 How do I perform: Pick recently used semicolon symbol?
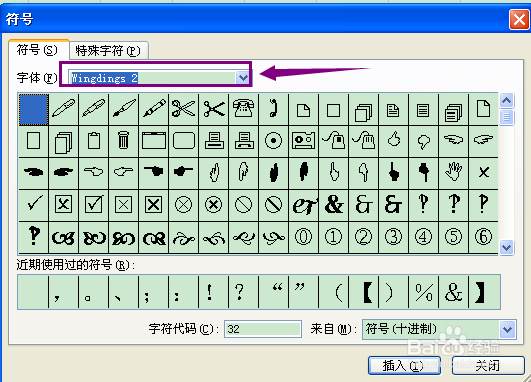pos(153,292)
